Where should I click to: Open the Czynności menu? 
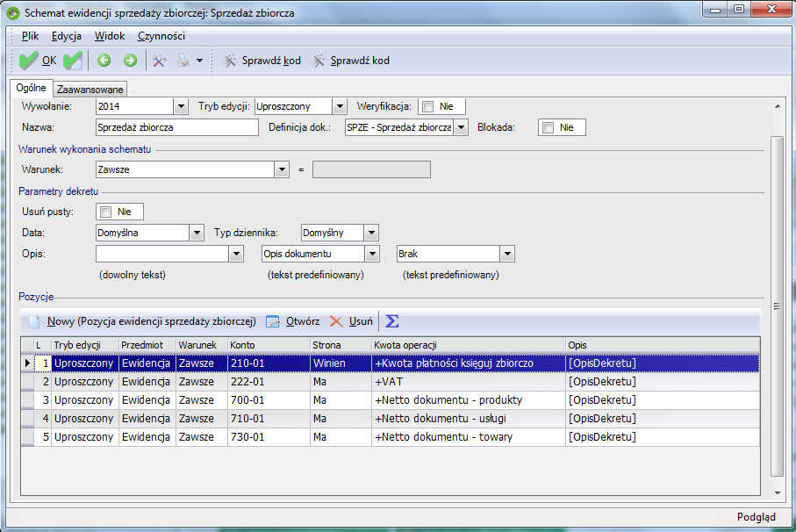tap(161, 36)
